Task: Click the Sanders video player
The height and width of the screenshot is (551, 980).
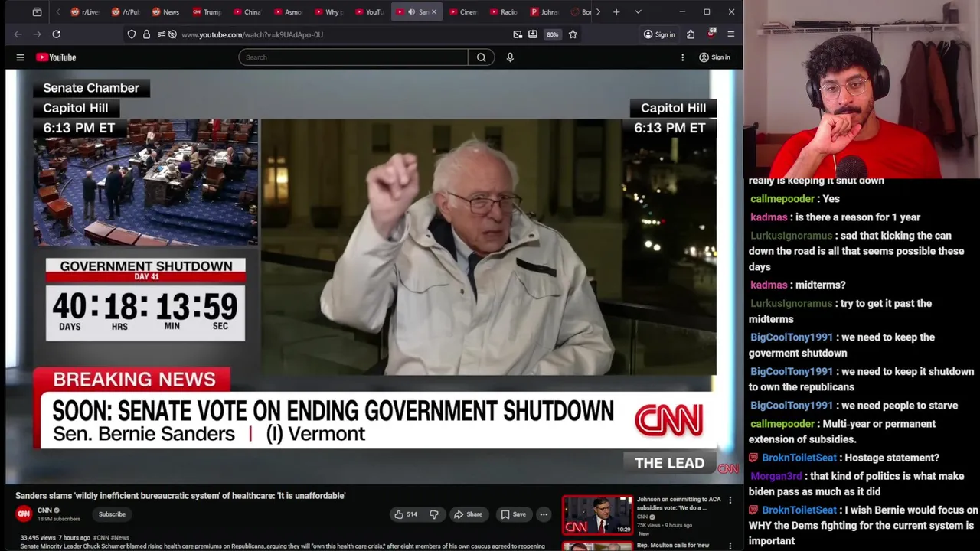Action: tap(374, 277)
